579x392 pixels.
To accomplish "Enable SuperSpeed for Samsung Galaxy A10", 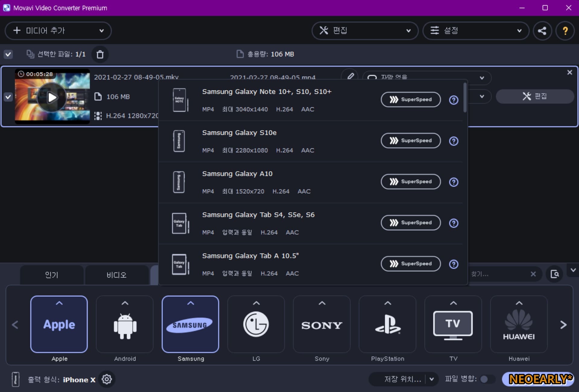I will pos(410,182).
